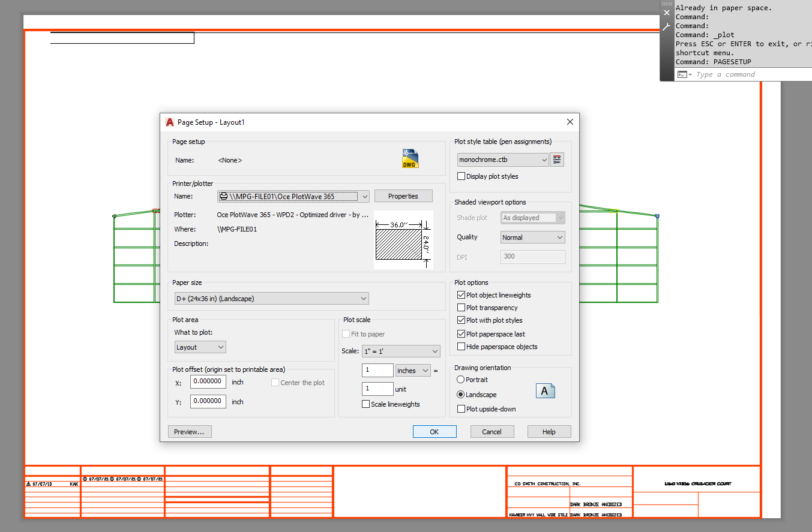Click the DWG file icon in Page setup
This screenshot has height=532, width=812.
(409, 158)
